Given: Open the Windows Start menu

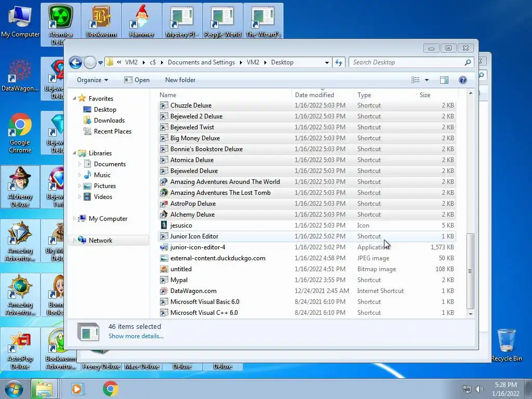Looking at the screenshot, I should pyautogui.click(x=14, y=389).
